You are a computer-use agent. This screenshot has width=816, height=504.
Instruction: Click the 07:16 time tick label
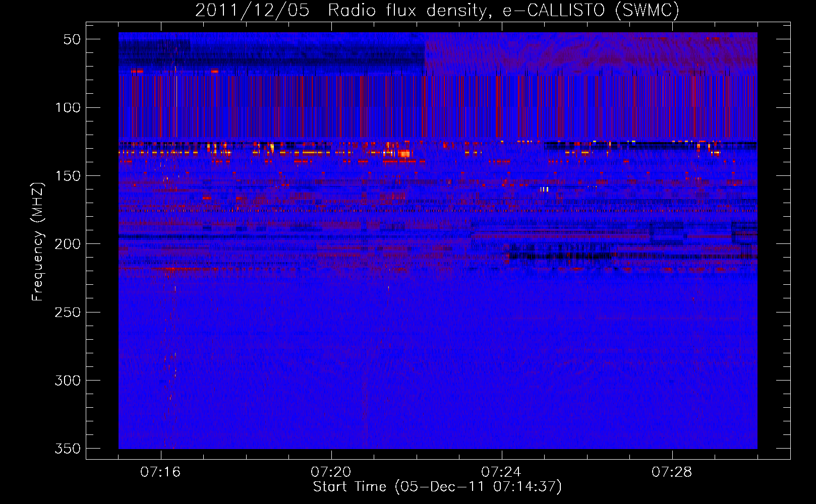point(161,472)
